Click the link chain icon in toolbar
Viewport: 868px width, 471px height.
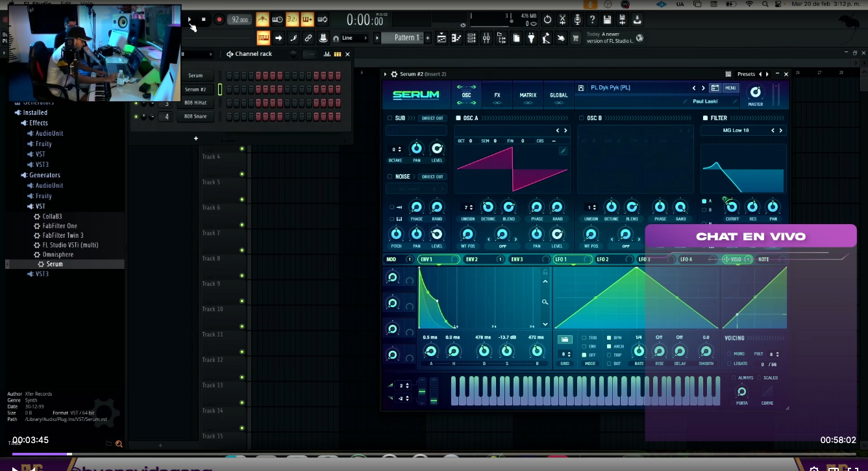click(x=308, y=38)
